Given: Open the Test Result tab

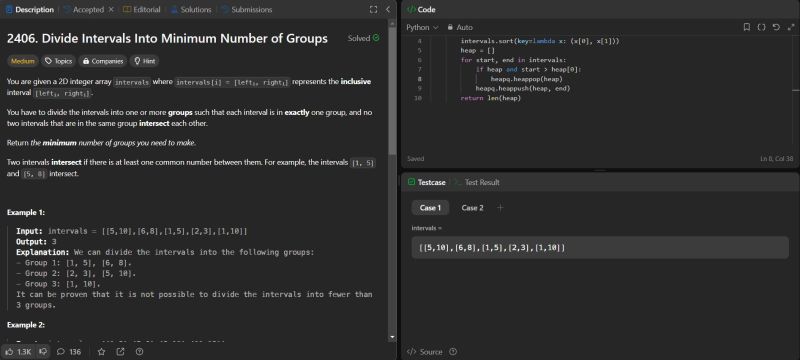Looking at the screenshot, I should 477,182.
